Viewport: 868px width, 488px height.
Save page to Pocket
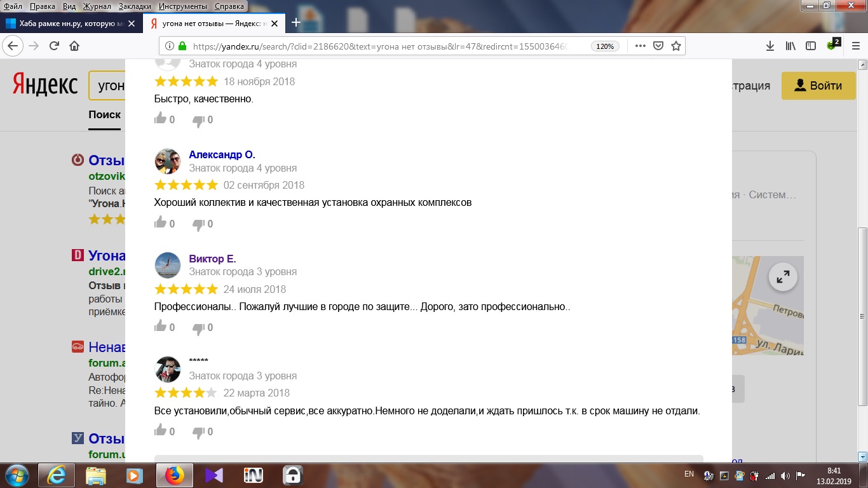[x=659, y=46]
